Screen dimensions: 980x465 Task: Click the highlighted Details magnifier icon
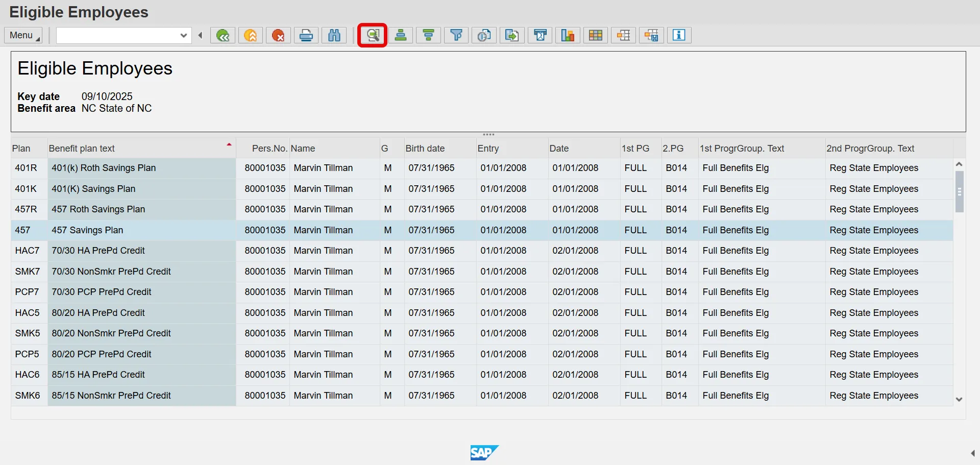click(373, 35)
